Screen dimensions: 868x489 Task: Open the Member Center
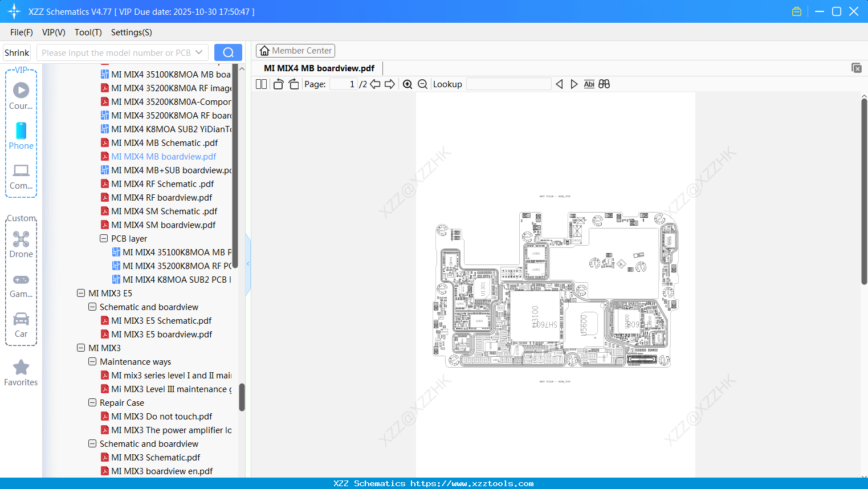pos(295,50)
